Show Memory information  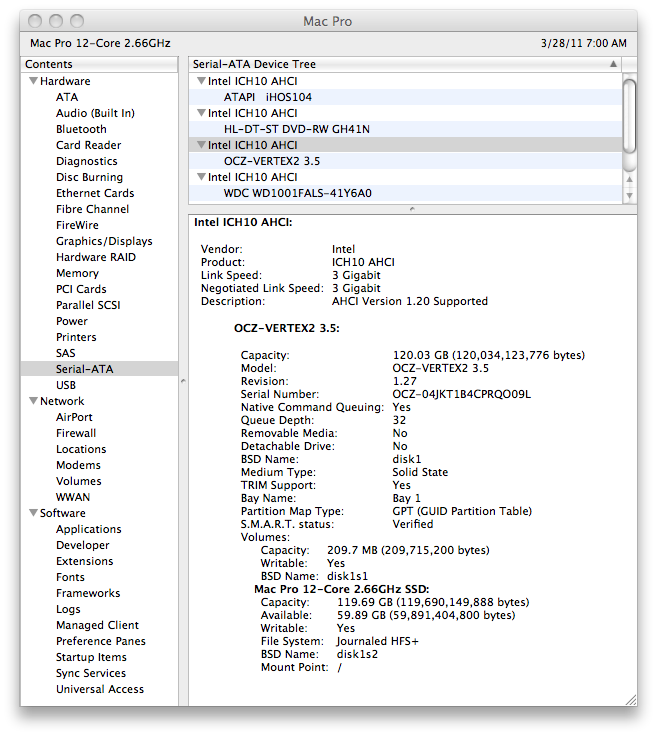point(77,273)
